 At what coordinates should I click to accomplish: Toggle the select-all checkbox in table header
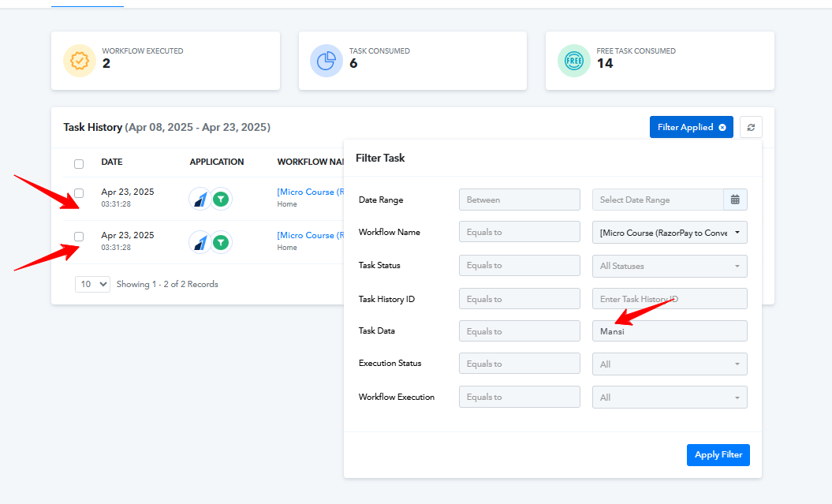click(x=79, y=164)
